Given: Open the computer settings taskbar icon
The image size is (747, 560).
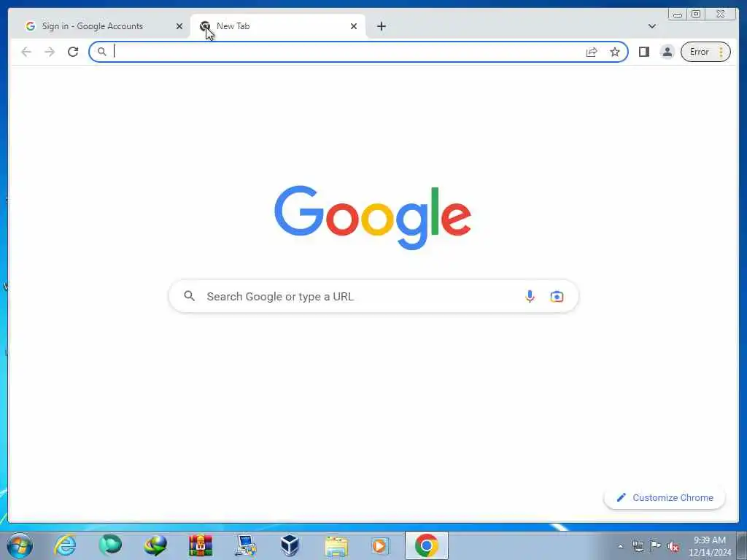Looking at the screenshot, I should pos(245,545).
